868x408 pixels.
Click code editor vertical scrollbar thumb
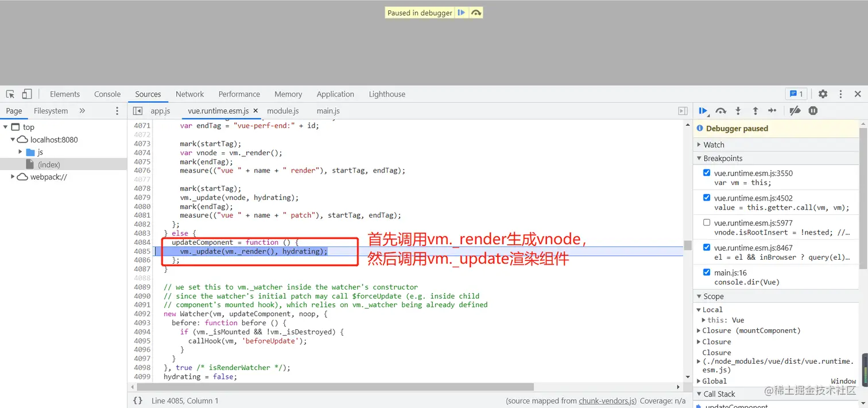click(x=687, y=245)
